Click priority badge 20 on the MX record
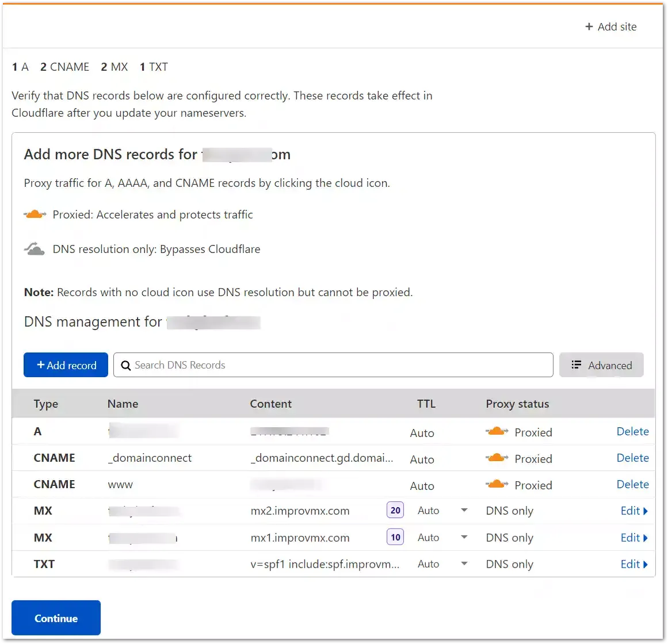The height and width of the screenshot is (644, 668). (395, 510)
